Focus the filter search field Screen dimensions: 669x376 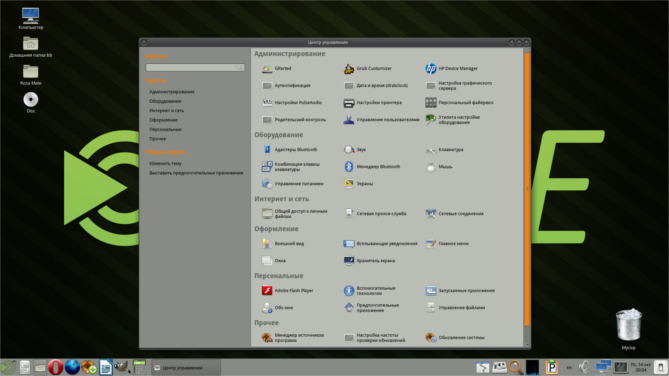click(195, 67)
